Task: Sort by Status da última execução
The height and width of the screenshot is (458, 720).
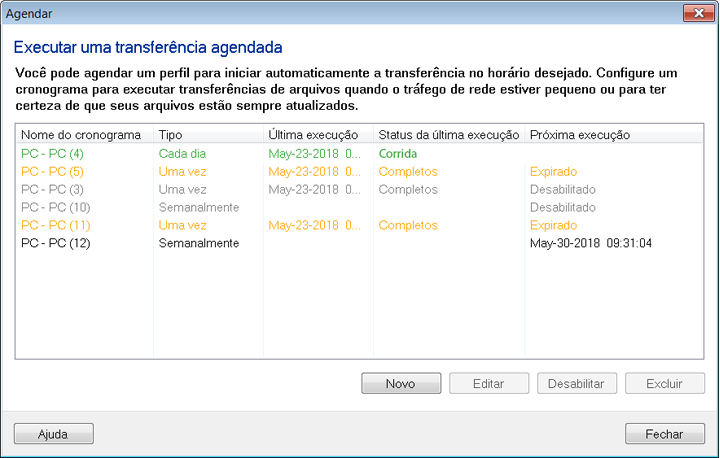Action: [x=448, y=135]
